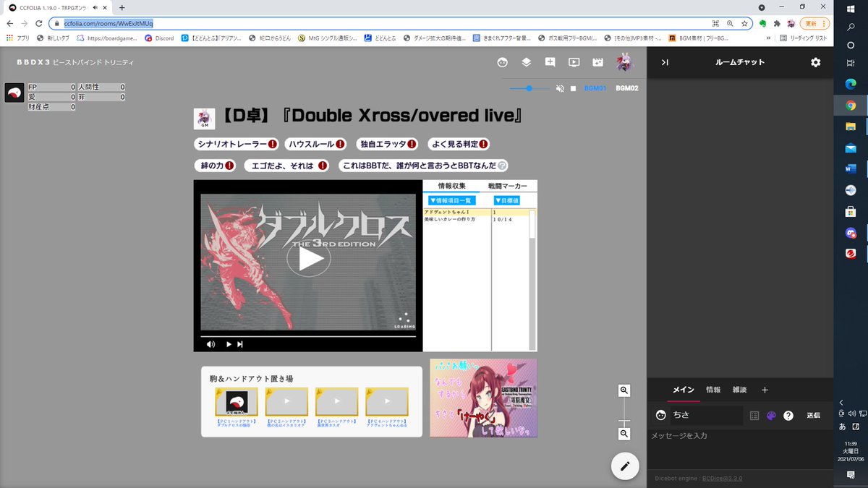Click the video progress bar
Viewport: 868px width, 488px height.
[x=308, y=336]
